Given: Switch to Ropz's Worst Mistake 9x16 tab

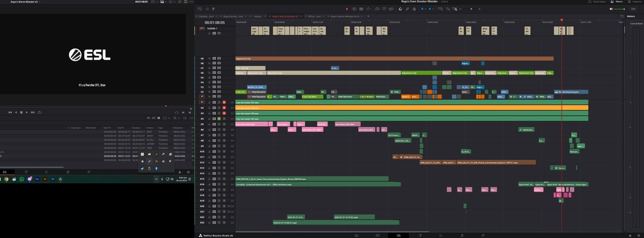Looking at the screenshot, I should pyautogui.click(x=345, y=16).
